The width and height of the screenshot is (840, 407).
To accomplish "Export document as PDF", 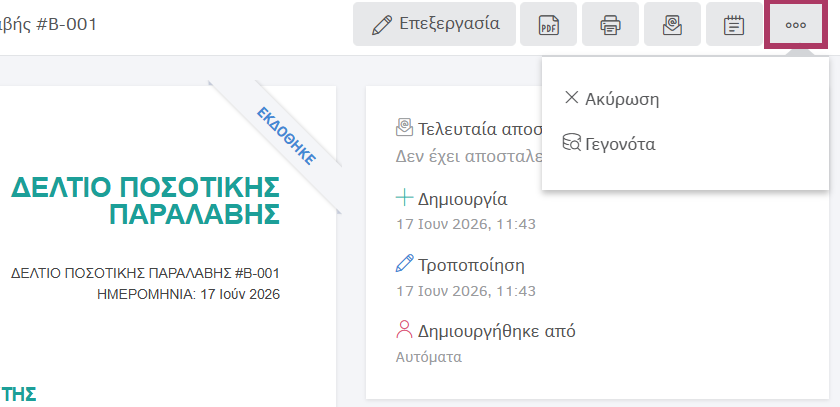I will [548, 24].
